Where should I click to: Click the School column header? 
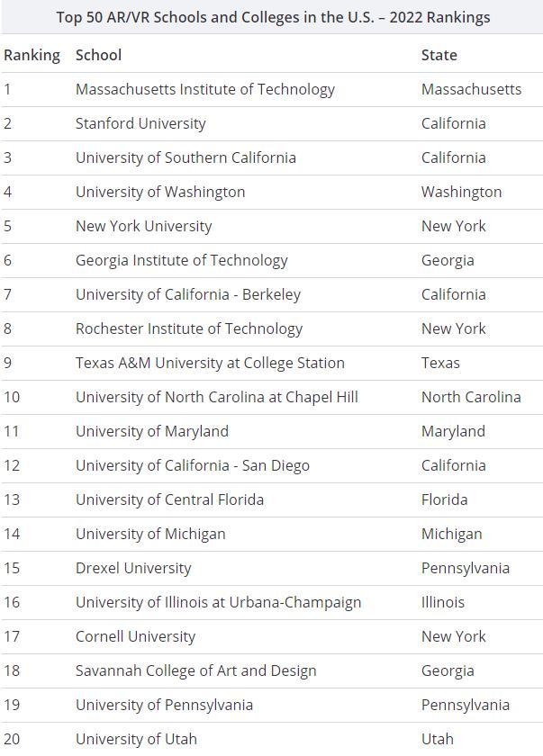tap(98, 55)
